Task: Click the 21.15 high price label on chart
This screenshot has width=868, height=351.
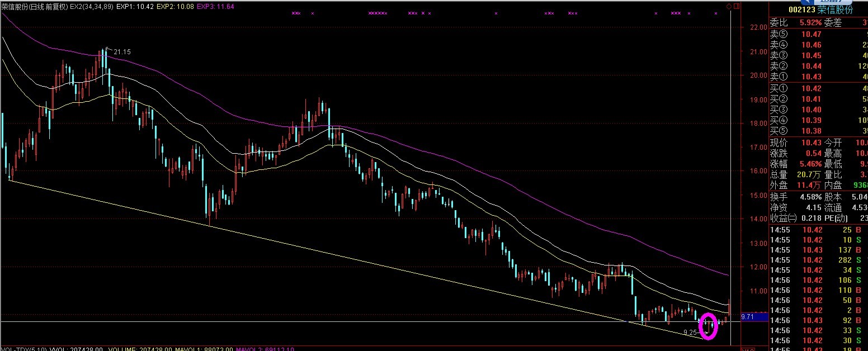Action: 122,52
